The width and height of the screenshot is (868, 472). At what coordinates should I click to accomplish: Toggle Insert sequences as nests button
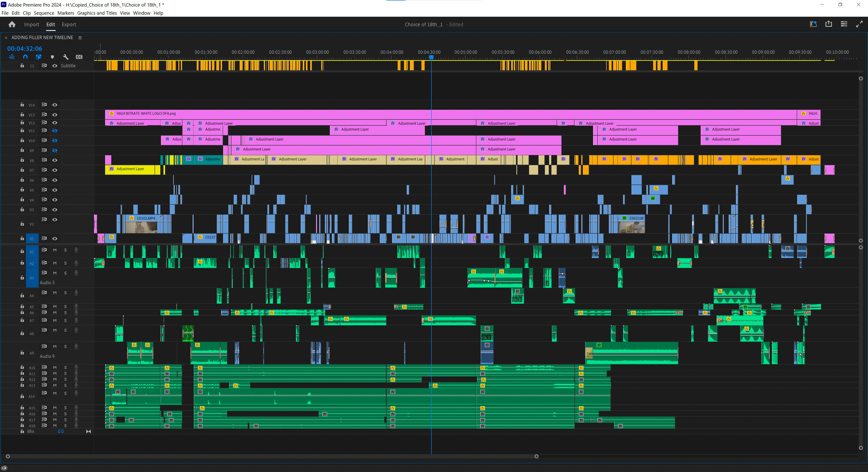(x=12, y=57)
